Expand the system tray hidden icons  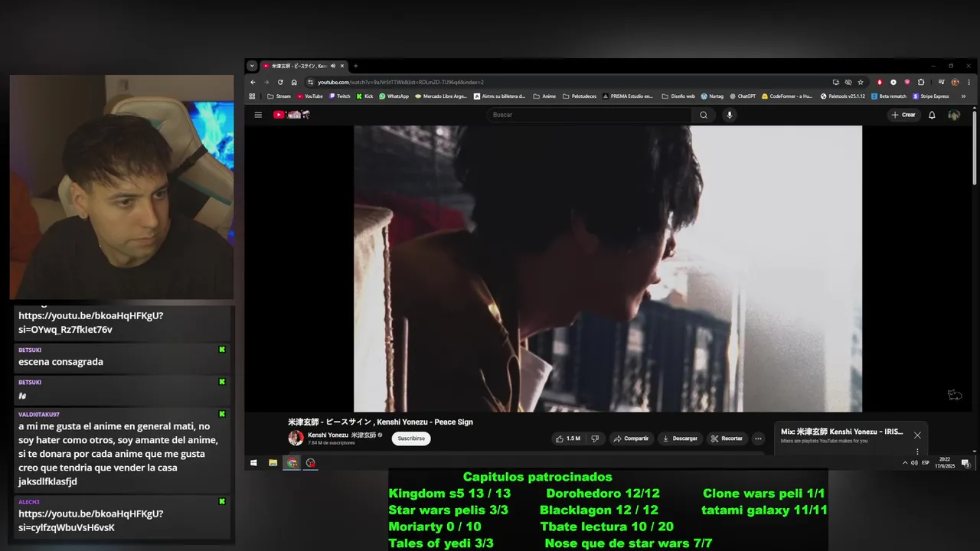point(905,463)
